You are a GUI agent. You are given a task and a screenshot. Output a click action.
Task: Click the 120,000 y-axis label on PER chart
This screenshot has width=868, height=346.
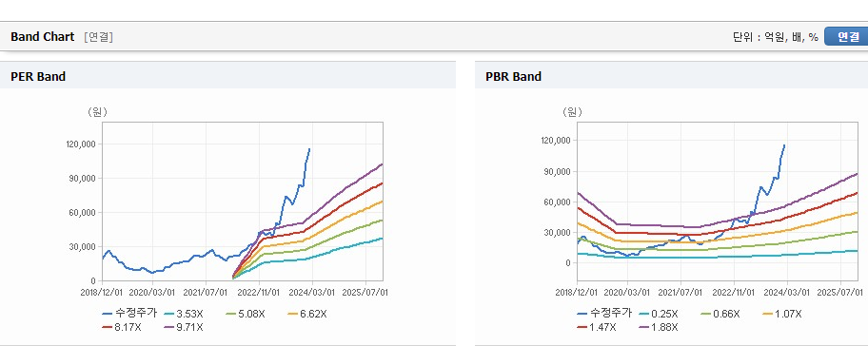[81, 144]
